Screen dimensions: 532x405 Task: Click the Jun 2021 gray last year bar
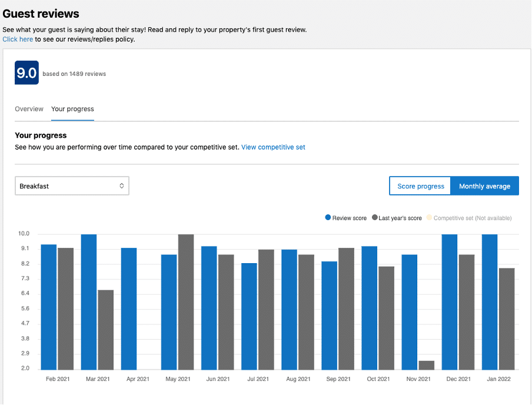(226, 313)
